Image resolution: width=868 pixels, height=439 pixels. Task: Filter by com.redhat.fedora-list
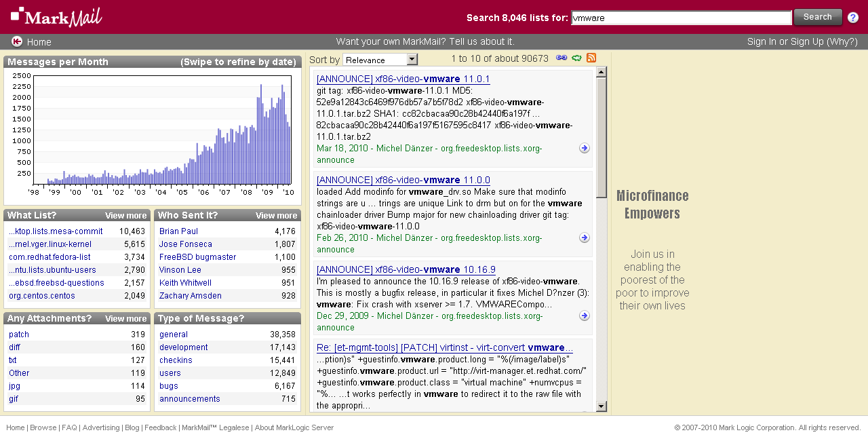click(50, 257)
